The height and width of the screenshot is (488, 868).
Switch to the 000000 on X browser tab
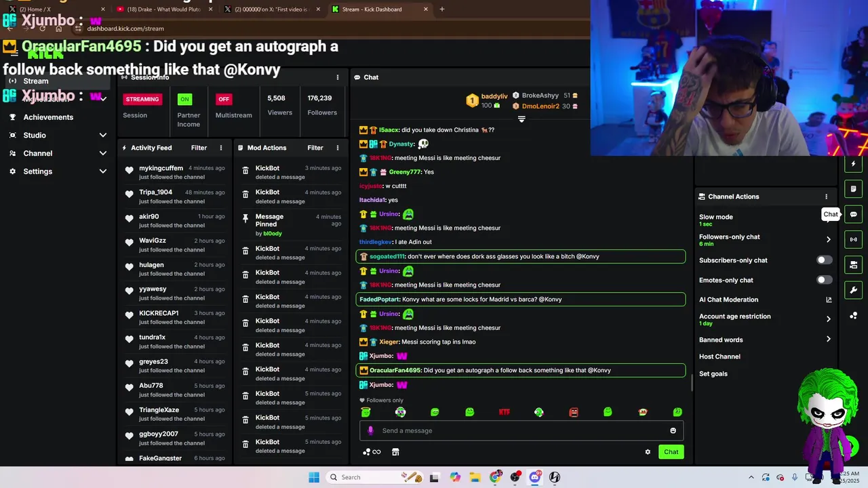tap(273, 9)
